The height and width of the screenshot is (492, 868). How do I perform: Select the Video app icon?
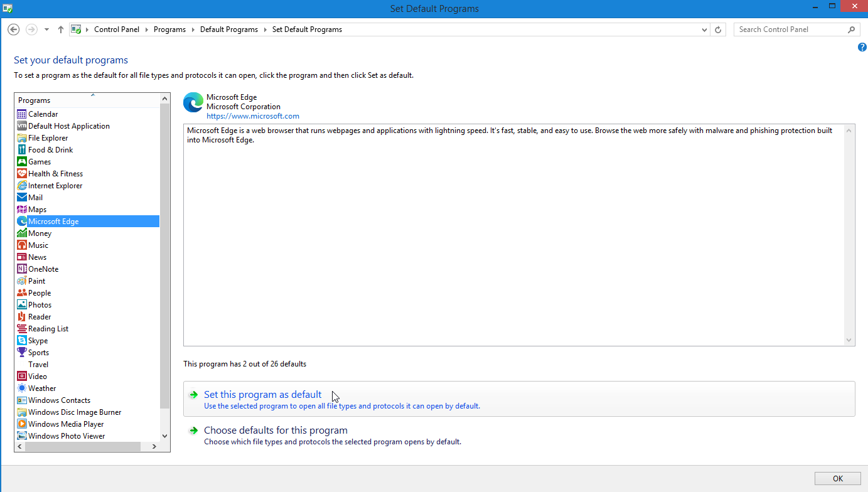22,377
